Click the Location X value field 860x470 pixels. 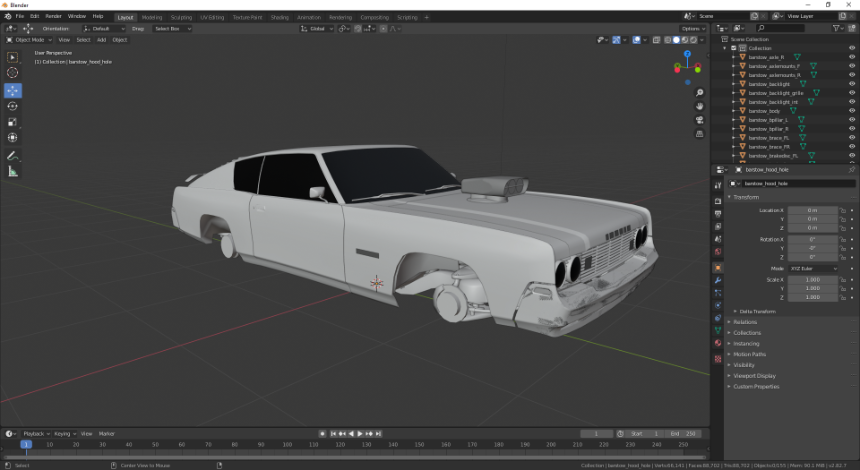click(812, 210)
